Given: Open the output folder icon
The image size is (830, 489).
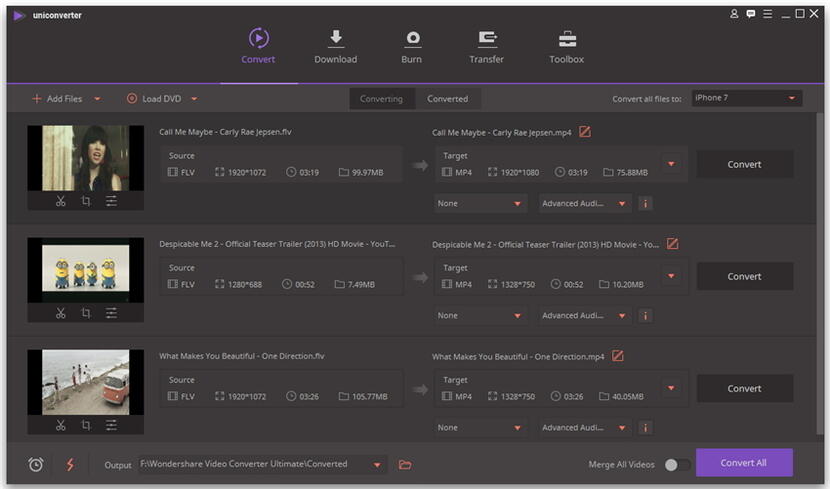Looking at the screenshot, I should (x=405, y=465).
